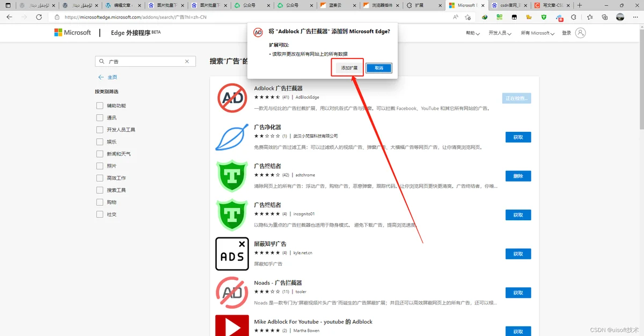The width and height of the screenshot is (644, 336).
Task: Open the Favorites list icon
Action: point(590,17)
